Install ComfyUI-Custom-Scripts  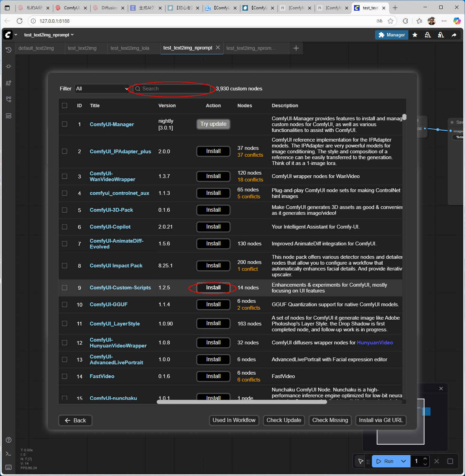point(213,288)
